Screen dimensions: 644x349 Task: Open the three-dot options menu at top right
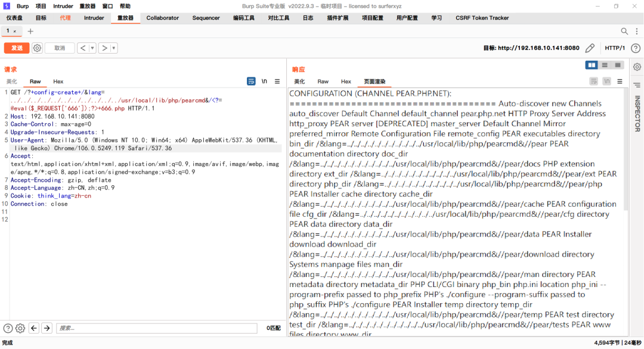[637, 31]
